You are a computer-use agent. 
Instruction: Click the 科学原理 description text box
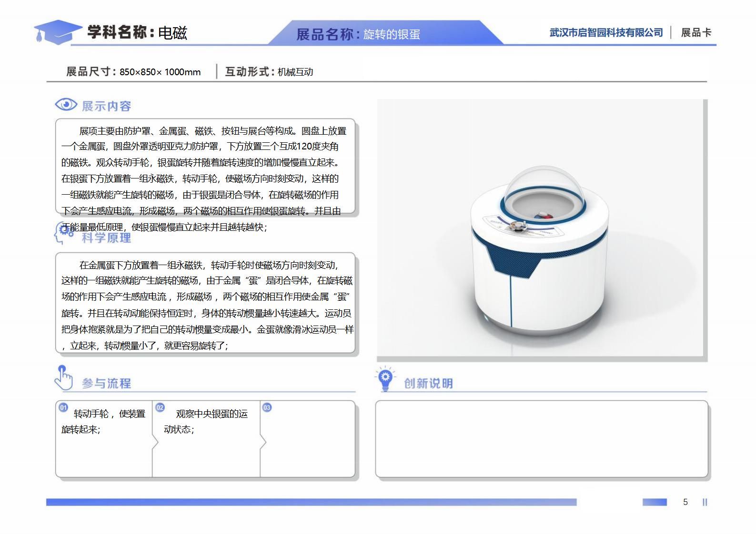click(205, 303)
